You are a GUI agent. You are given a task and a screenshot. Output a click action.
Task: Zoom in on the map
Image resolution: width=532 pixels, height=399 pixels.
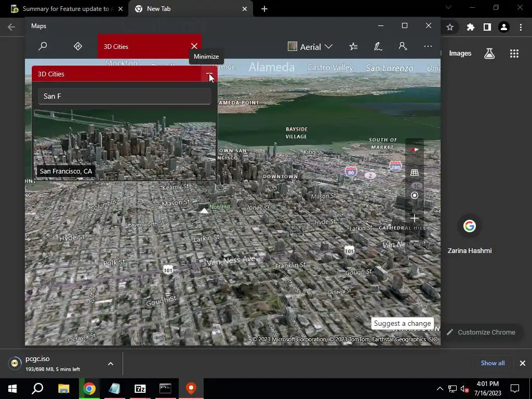[x=415, y=219]
